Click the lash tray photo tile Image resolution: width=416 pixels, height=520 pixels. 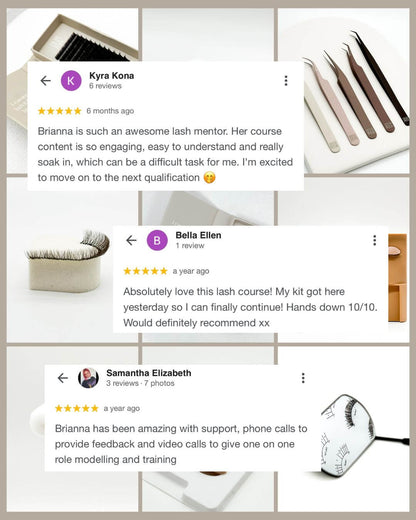[73, 35]
